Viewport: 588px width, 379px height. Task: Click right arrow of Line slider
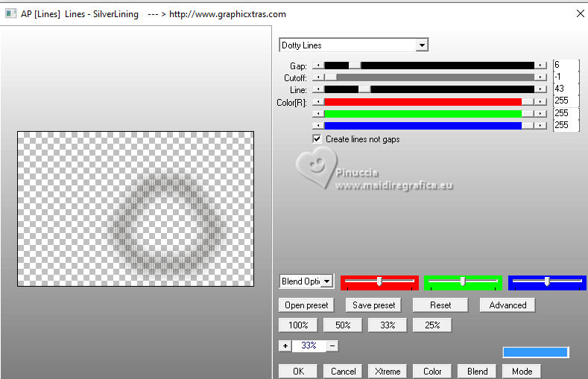(540, 89)
